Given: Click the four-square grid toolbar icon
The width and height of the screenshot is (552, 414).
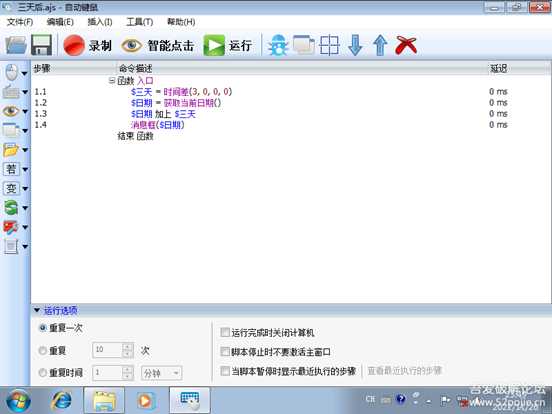Looking at the screenshot, I should 329,45.
